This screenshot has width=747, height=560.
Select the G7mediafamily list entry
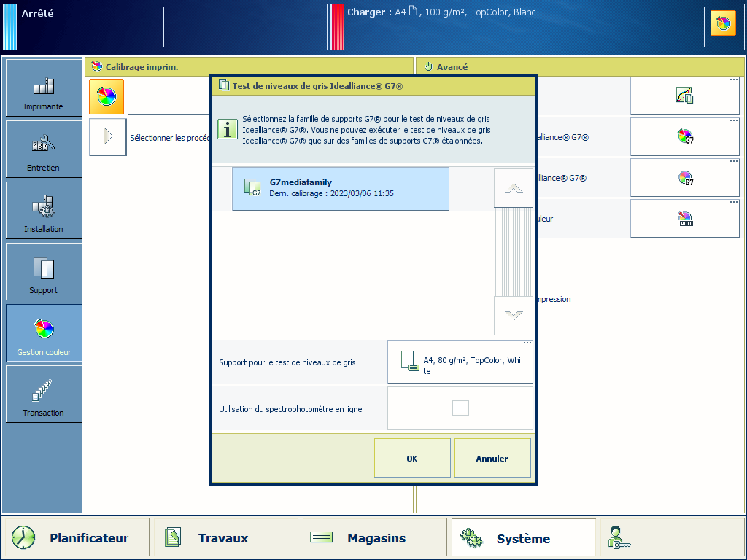pos(340,189)
